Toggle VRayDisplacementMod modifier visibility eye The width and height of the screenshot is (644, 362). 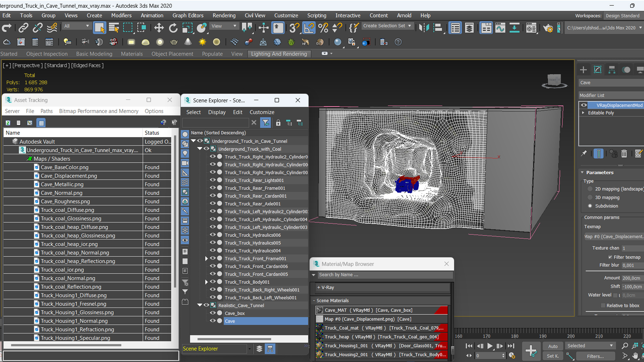[584, 105]
